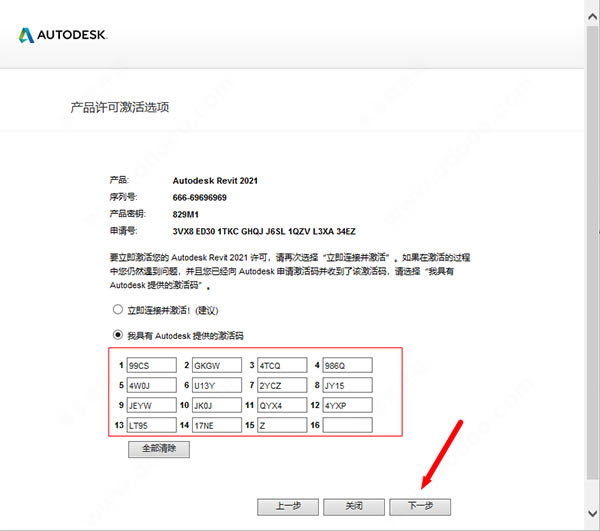
Task: Click the Autodesk logo
Action: pos(63,35)
